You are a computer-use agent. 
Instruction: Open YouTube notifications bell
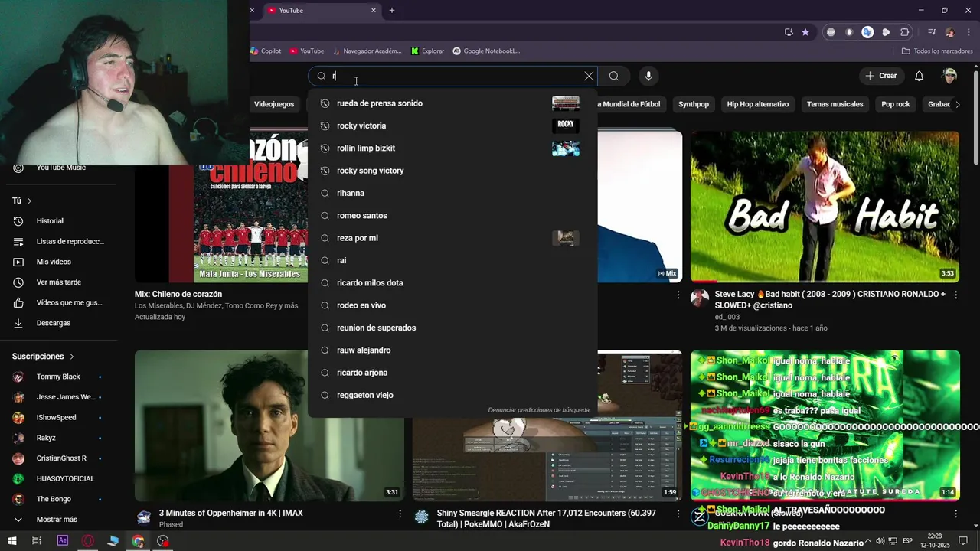920,76
